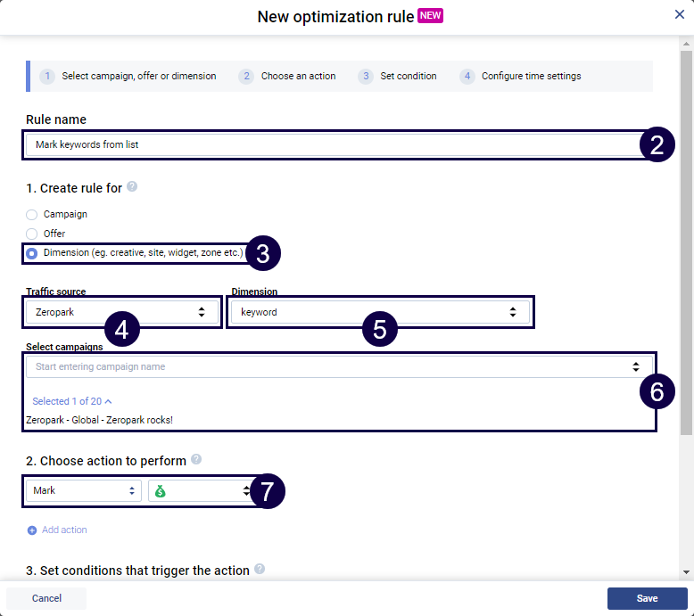Click help icon beside Set conditions heading
This screenshot has width=694, height=616.
click(x=260, y=569)
